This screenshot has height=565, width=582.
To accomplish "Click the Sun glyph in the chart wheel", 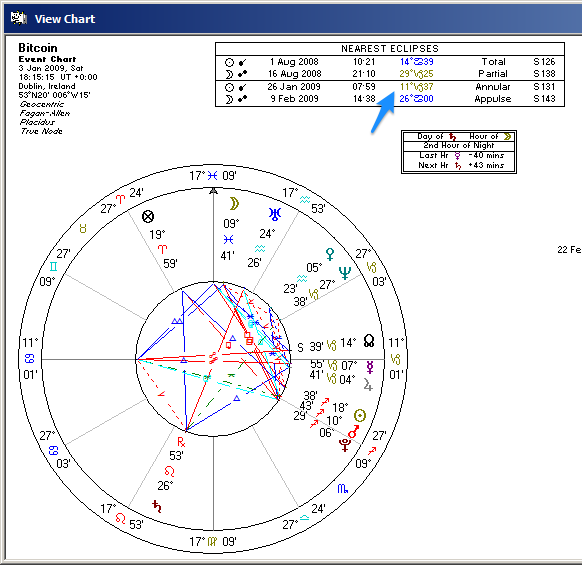I will coord(360,415).
